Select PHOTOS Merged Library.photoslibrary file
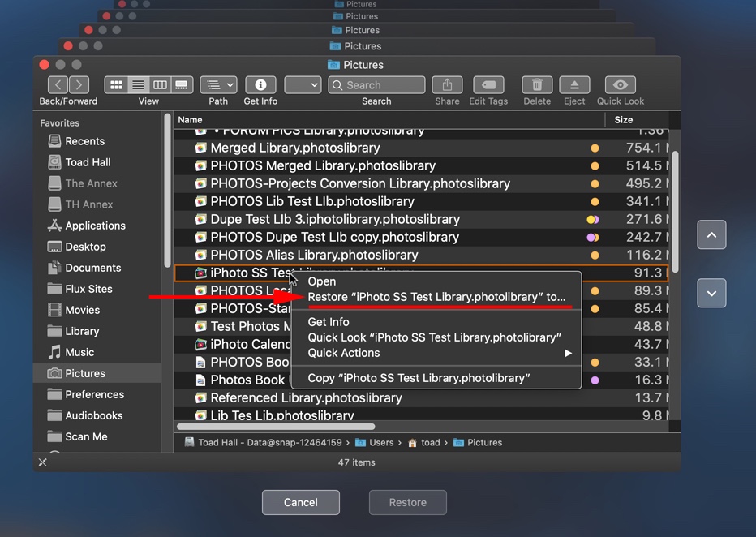This screenshot has height=537, width=756. click(x=421, y=165)
